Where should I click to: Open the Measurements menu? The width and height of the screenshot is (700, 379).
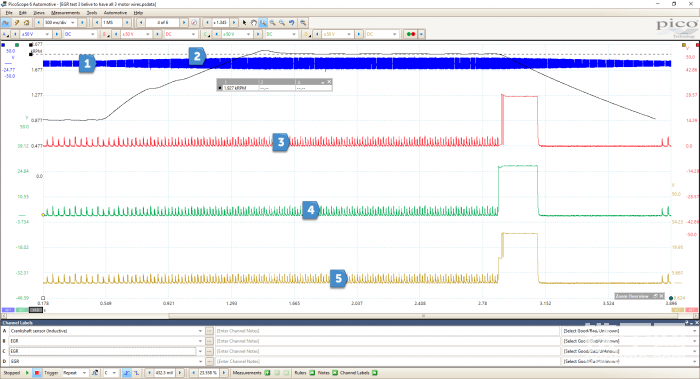point(66,13)
